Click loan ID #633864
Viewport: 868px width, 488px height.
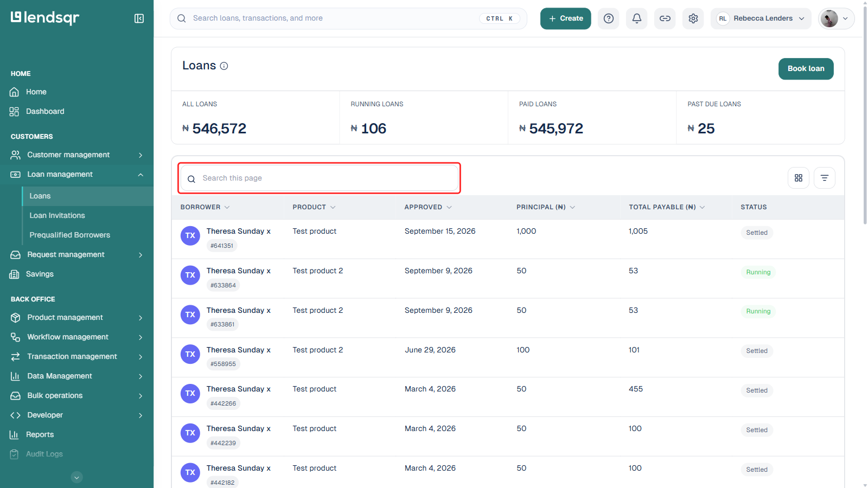223,285
